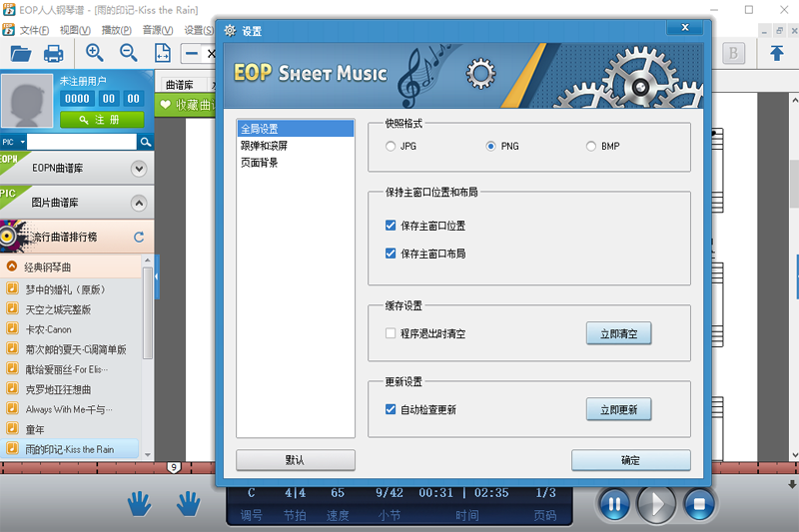Click the song list scroll-up arrow
This screenshot has width=799, height=532.
(x=148, y=261)
